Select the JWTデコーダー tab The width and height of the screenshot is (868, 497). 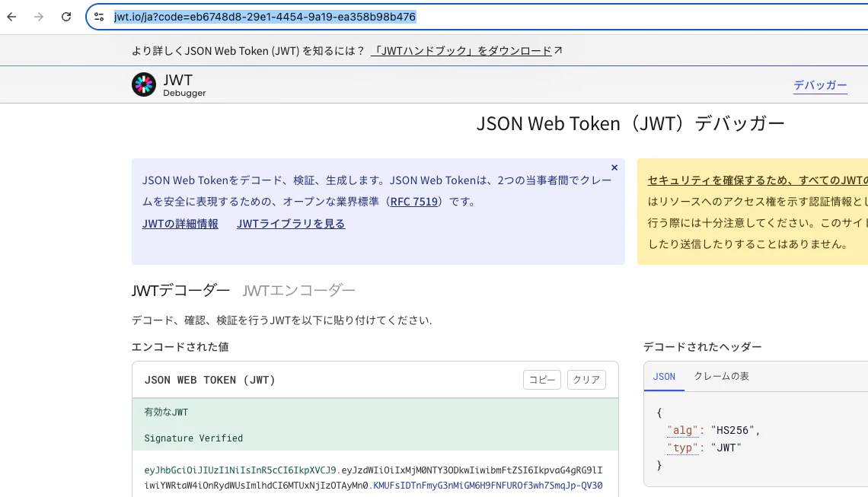pyautogui.click(x=180, y=290)
